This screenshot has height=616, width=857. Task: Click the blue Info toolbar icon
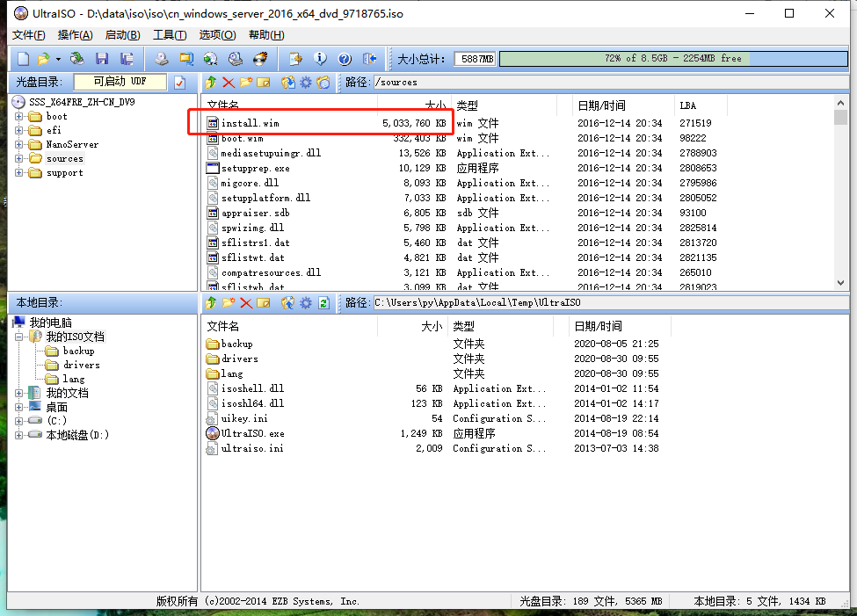coord(320,59)
